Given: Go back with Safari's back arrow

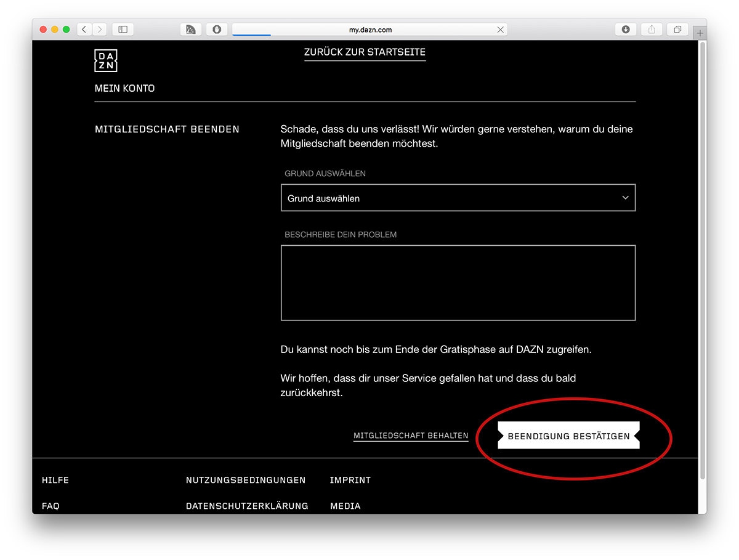Looking at the screenshot, I should point(84,29).
